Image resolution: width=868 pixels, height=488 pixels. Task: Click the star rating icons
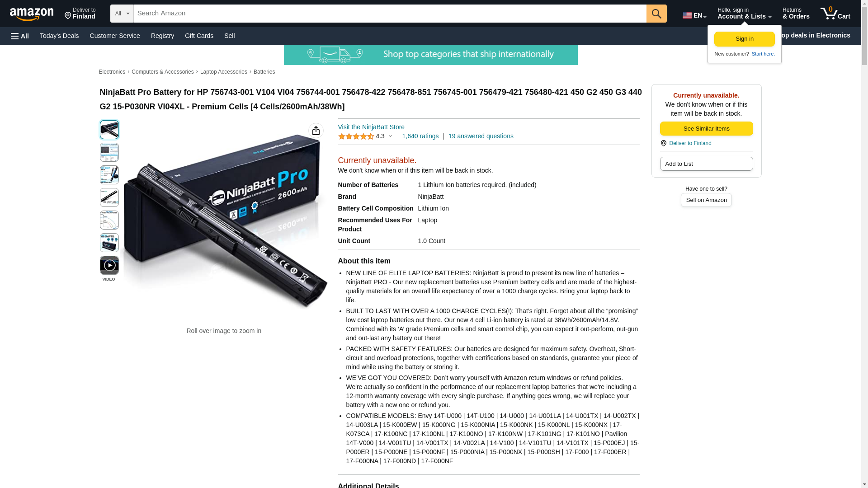tap(356, 136)
